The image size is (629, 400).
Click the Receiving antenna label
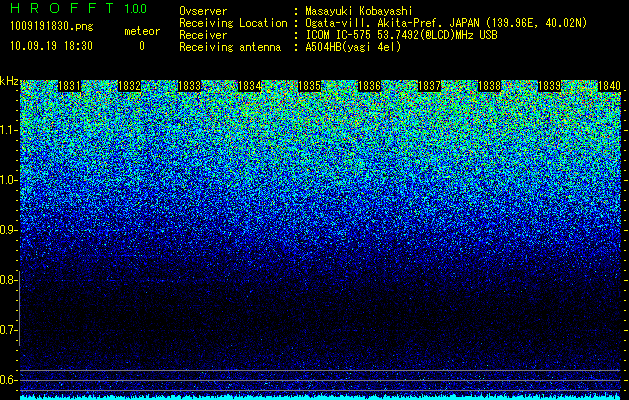click(x=230, y=47)
